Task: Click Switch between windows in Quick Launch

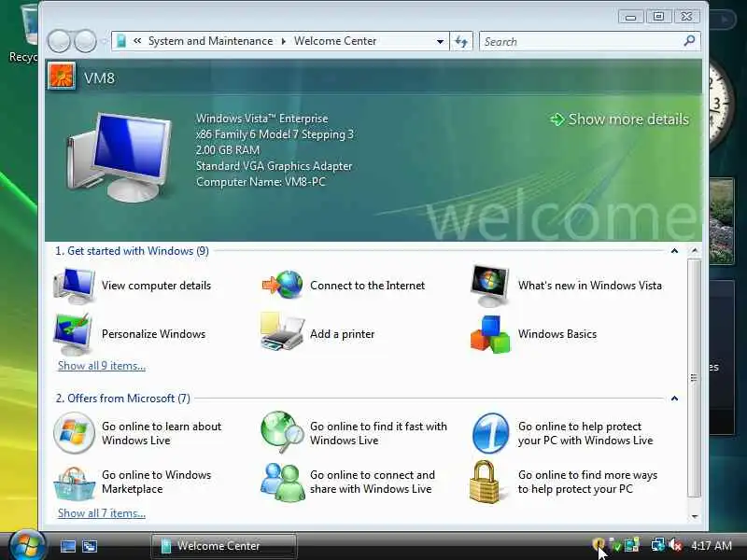Action: point(90,546)
